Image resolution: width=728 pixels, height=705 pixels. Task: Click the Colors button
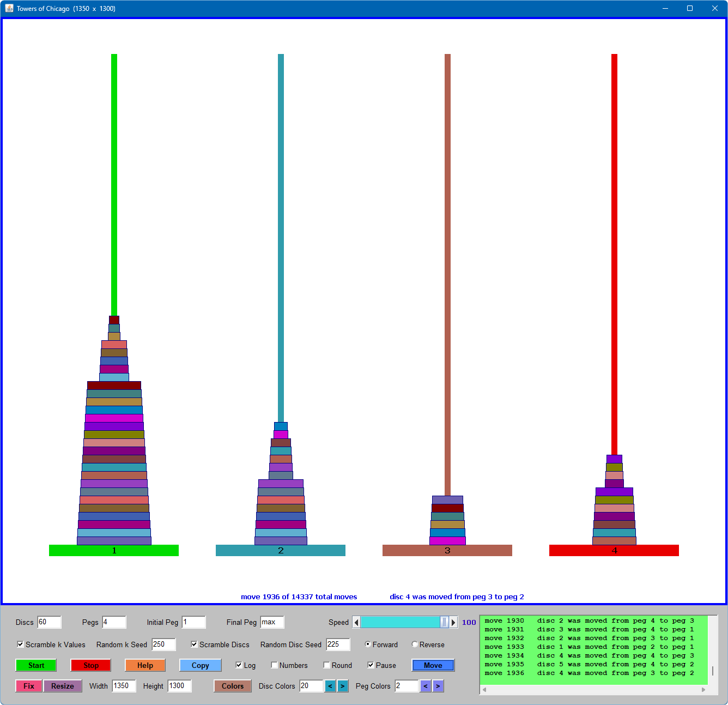233,686
